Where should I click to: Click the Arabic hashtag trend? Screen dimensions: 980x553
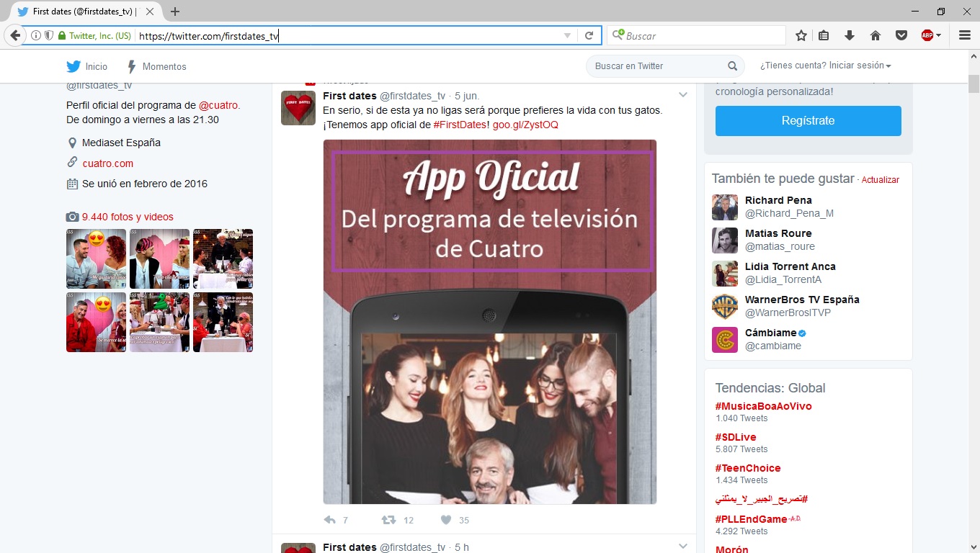[x=762, y=499]
